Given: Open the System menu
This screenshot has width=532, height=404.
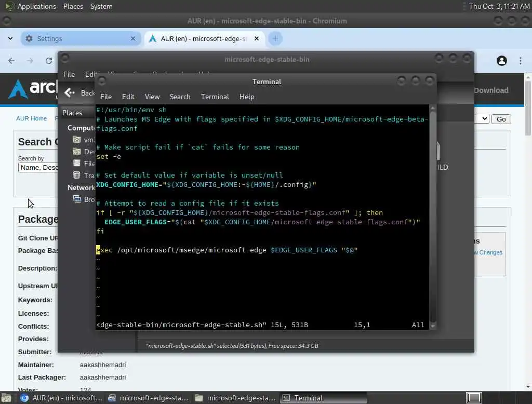Looking at the screenshot, I should tap(101, 6).
